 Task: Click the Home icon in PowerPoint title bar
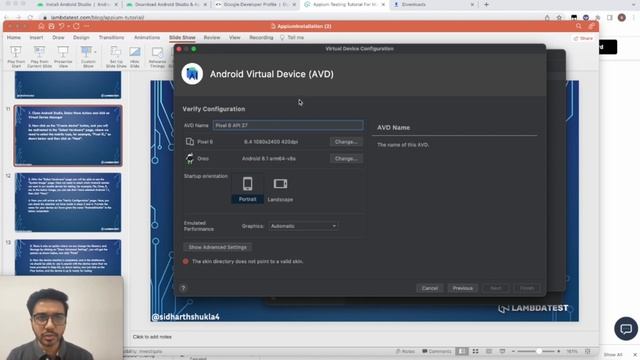coord(41,26)
